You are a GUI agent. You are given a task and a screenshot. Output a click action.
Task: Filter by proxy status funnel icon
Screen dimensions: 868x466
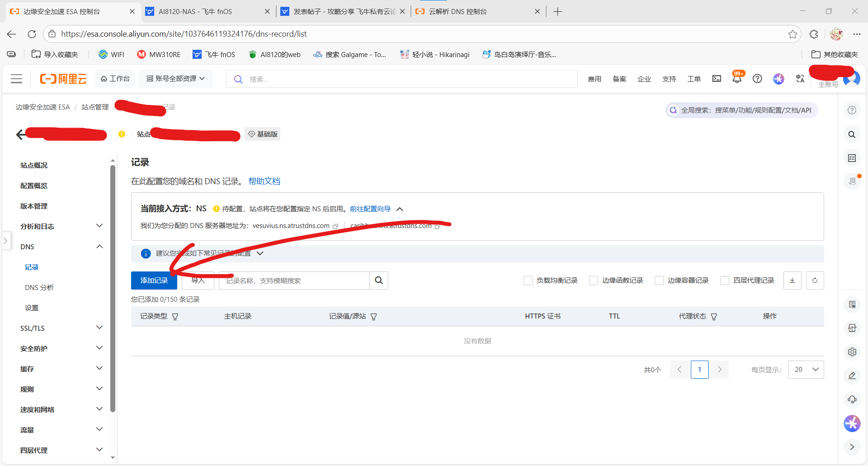pos(714,317)
